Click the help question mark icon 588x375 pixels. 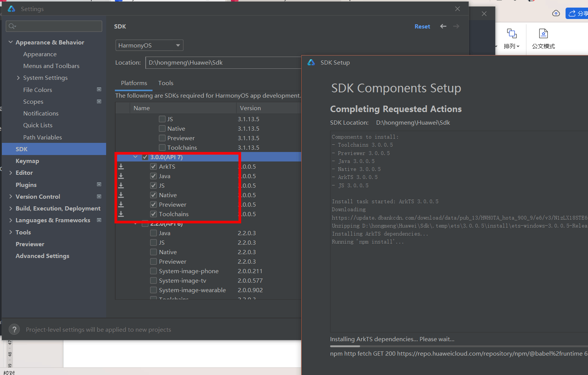pyautogui.click(x=14, y=329)
